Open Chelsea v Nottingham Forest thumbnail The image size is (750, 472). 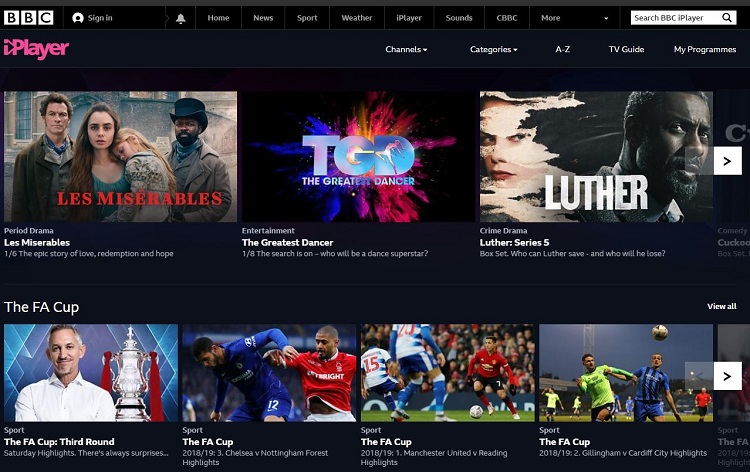point(269,373)
